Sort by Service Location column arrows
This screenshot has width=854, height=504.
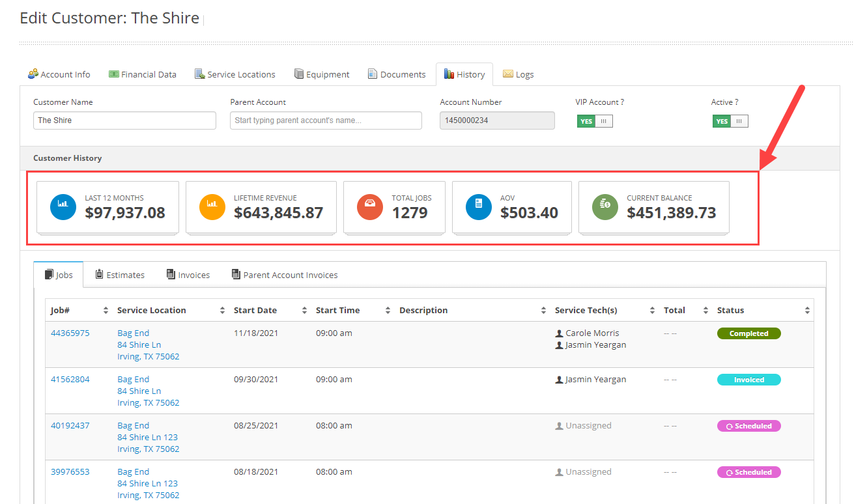[222, 311]
